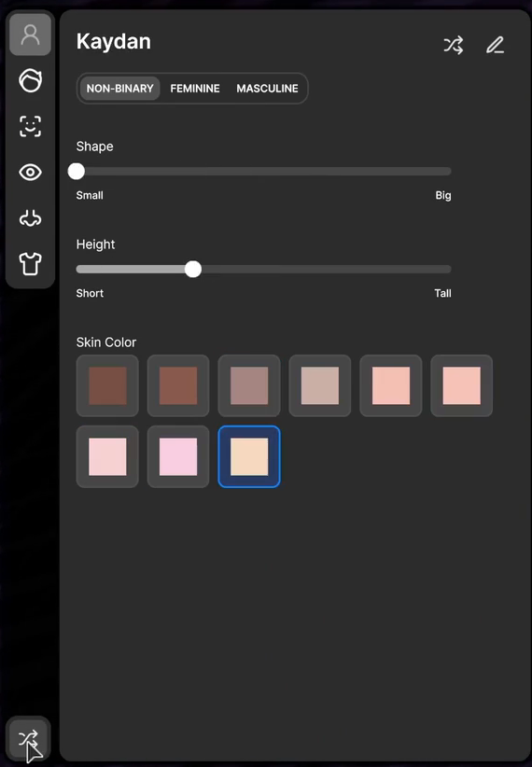The image size is (532, 767).
Task: Click the Height slider handle
Action: click(x=193, y=269)
